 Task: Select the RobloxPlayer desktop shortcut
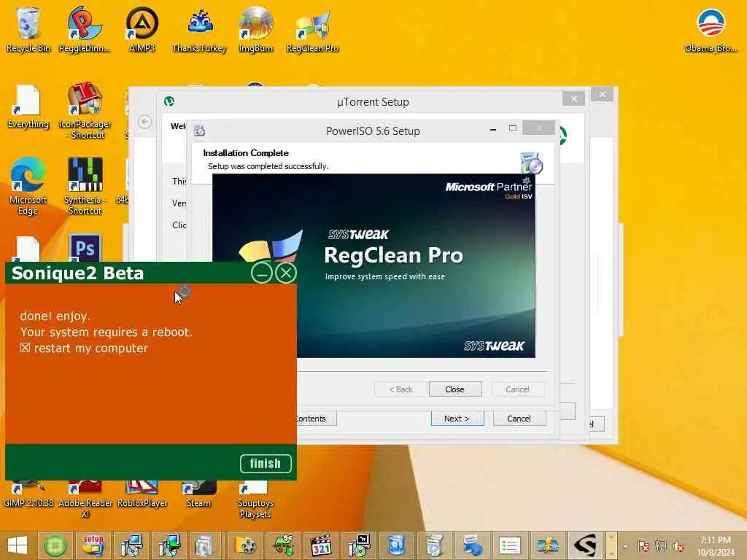pyautogui.click(x=142, y=495)
